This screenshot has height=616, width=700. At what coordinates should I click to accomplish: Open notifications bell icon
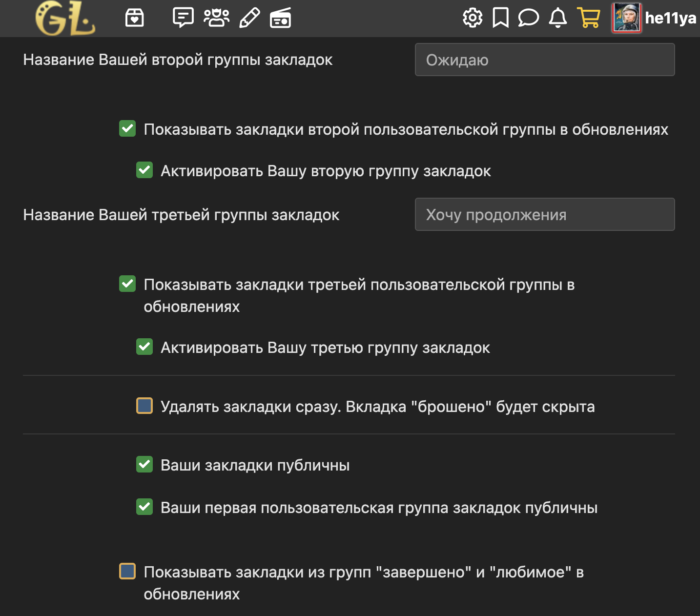pos(557,19)
